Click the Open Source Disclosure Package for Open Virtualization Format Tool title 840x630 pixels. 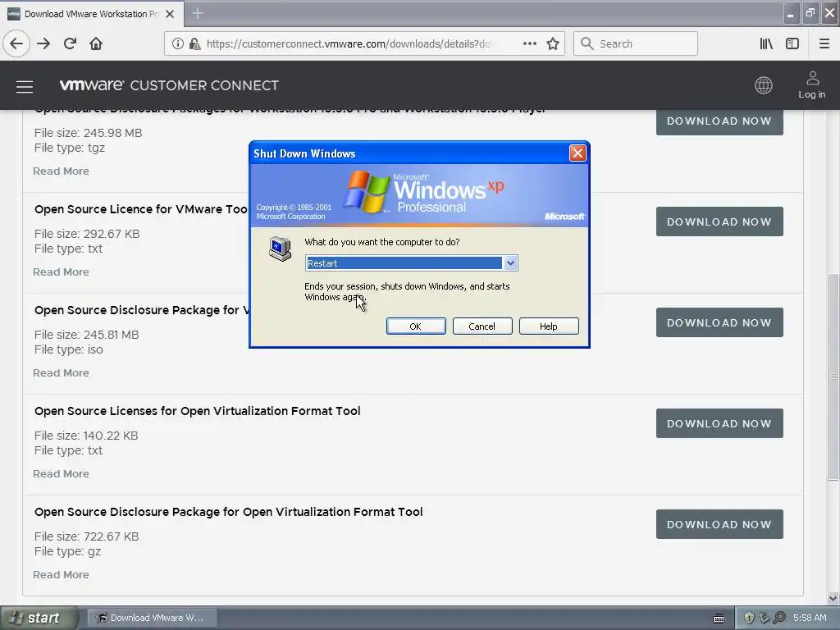pos(228,512)
